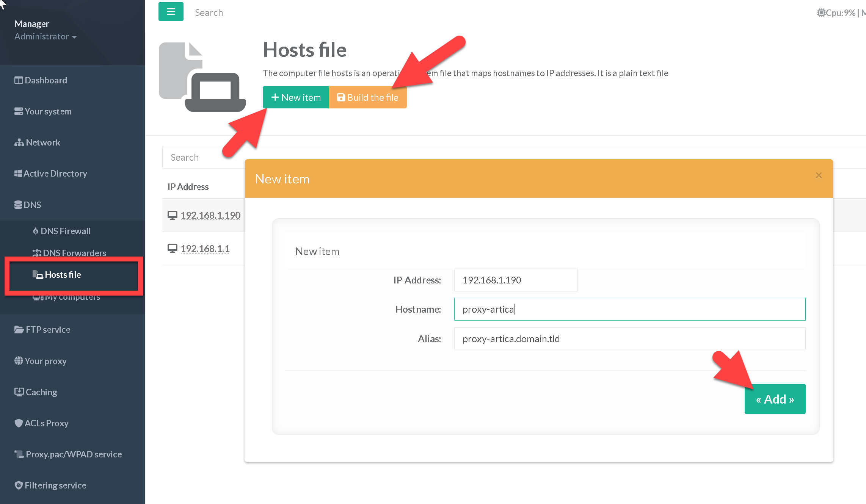Click the Dashboard icon in sidebar
This screenshot has width=866, height=504.
19,80
